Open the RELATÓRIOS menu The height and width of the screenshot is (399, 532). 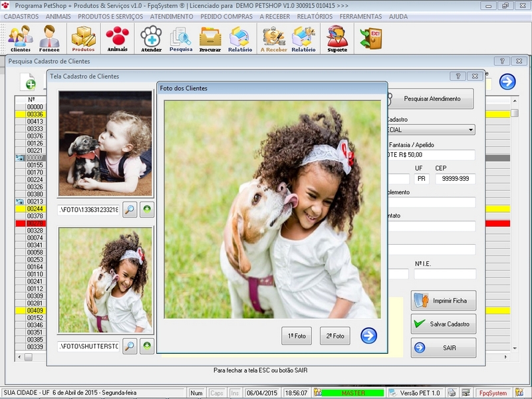tap(315, 17)
